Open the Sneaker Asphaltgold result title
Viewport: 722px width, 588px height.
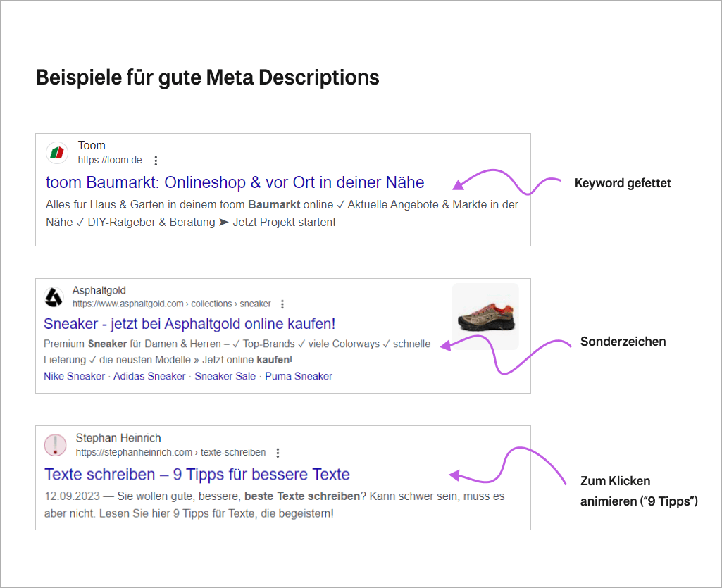pos(189,324)
